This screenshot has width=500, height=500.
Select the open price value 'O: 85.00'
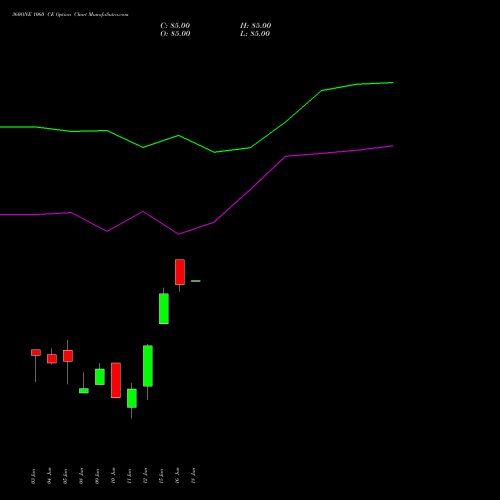click(x=175, y=34)
